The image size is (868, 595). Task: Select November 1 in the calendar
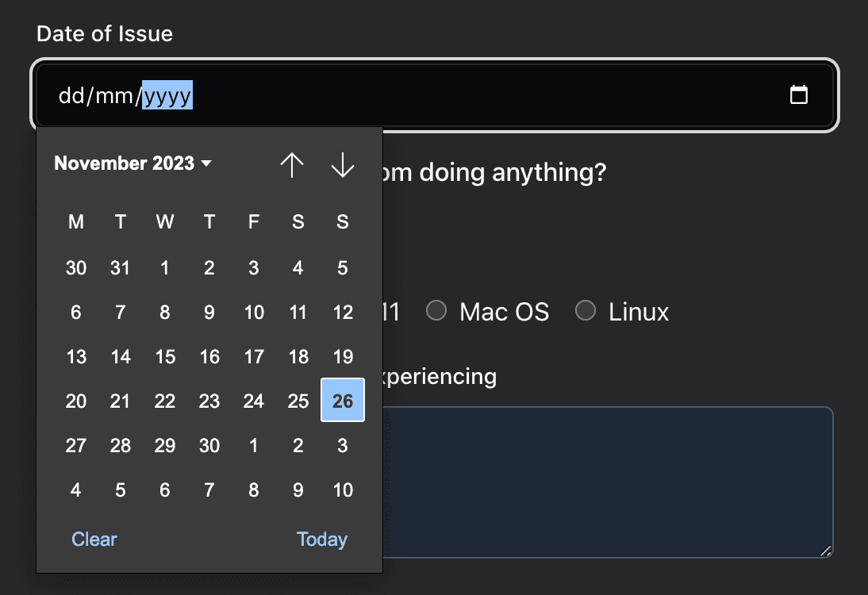click(164, 267)
